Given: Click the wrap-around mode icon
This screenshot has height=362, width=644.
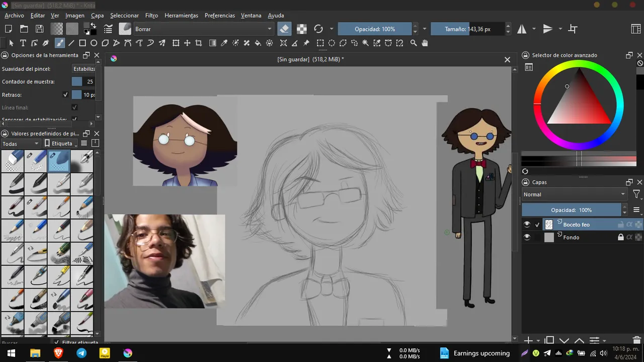Looking at the screenshot, I should point(573,29).
